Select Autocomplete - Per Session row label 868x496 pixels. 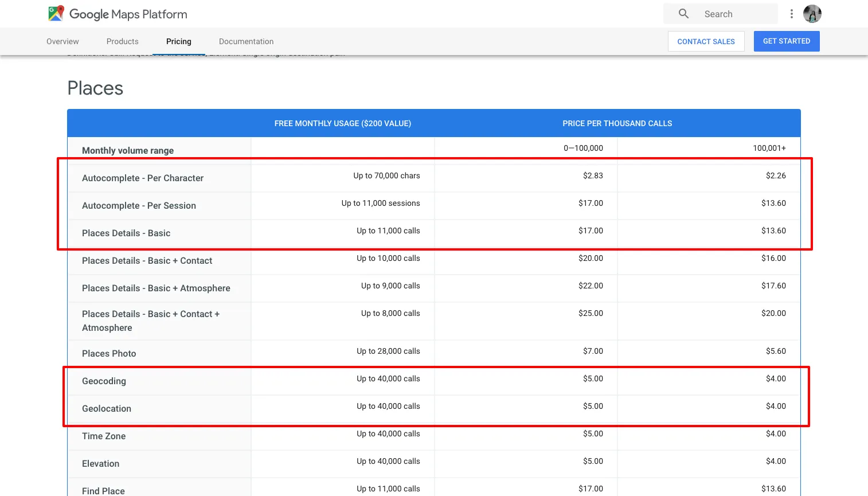[139, 205]
